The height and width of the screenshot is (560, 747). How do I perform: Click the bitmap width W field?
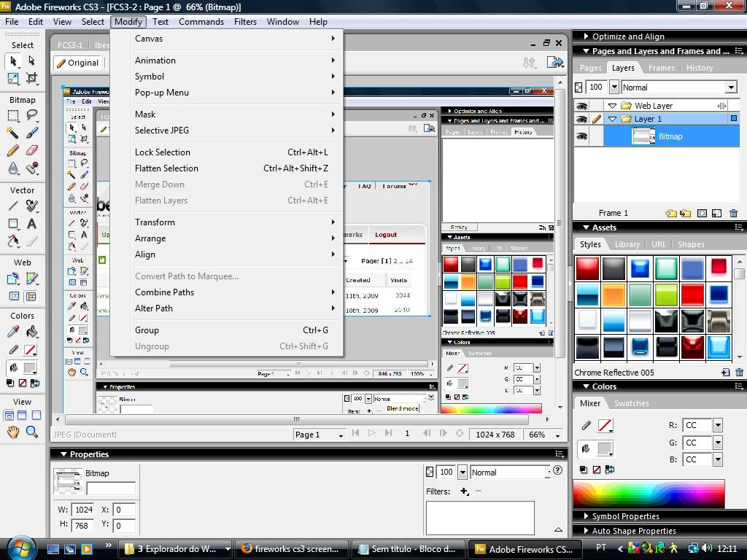pyautogui.click(x=83, y=510)
